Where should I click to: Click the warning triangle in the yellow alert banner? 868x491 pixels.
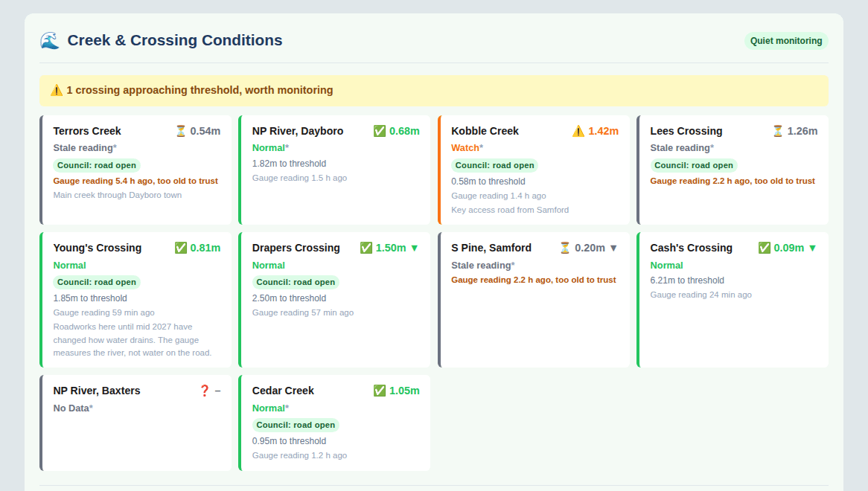[x=57, y=90]
